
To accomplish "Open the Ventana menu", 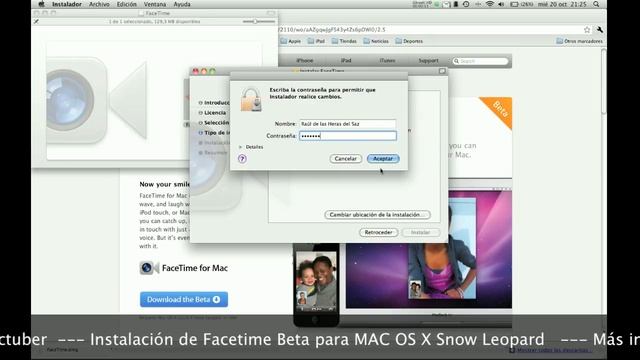I will (155, 4).
